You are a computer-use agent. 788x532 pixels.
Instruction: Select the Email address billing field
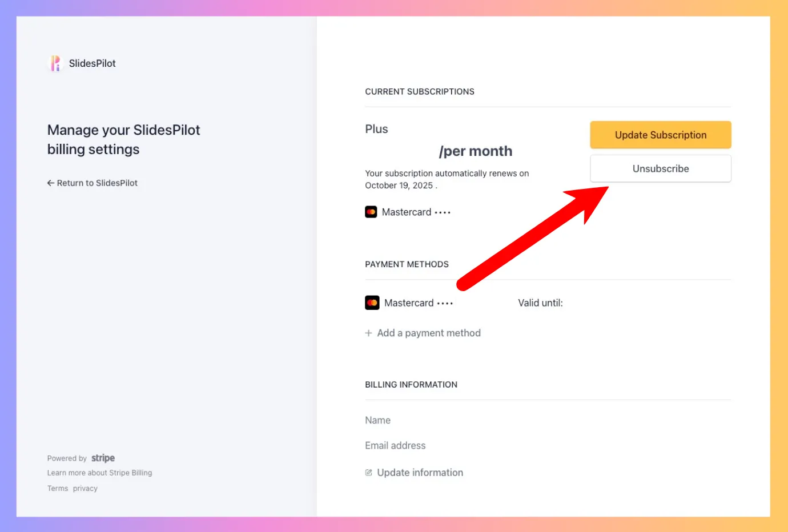[x=395, y=446]
